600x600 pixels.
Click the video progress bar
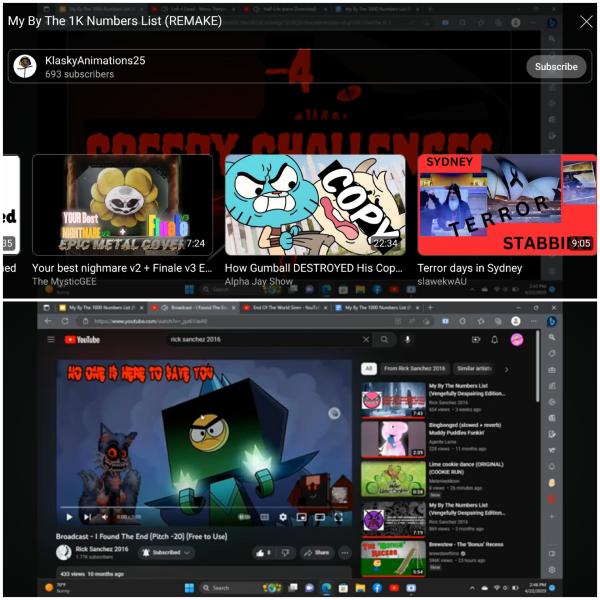coord(205,507)
